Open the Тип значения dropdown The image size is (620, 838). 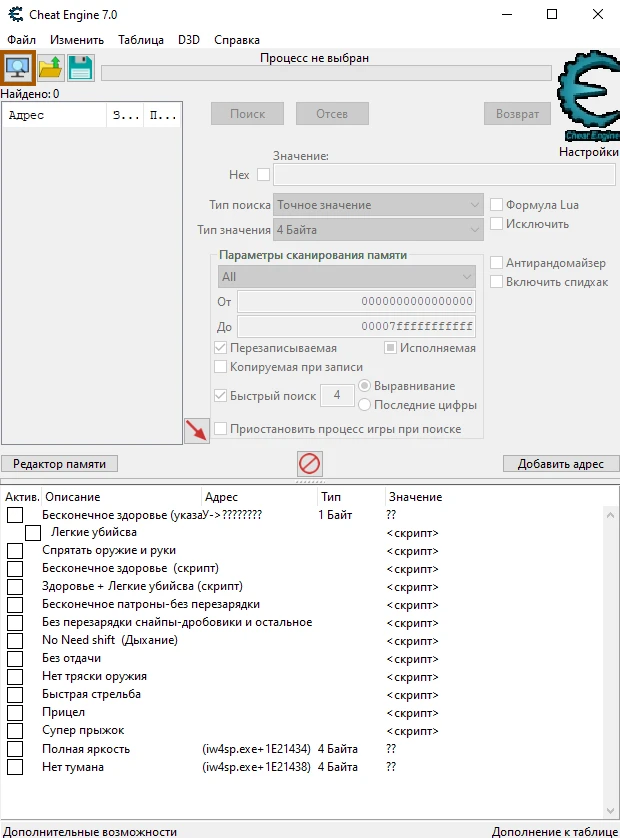coord(378,230)
